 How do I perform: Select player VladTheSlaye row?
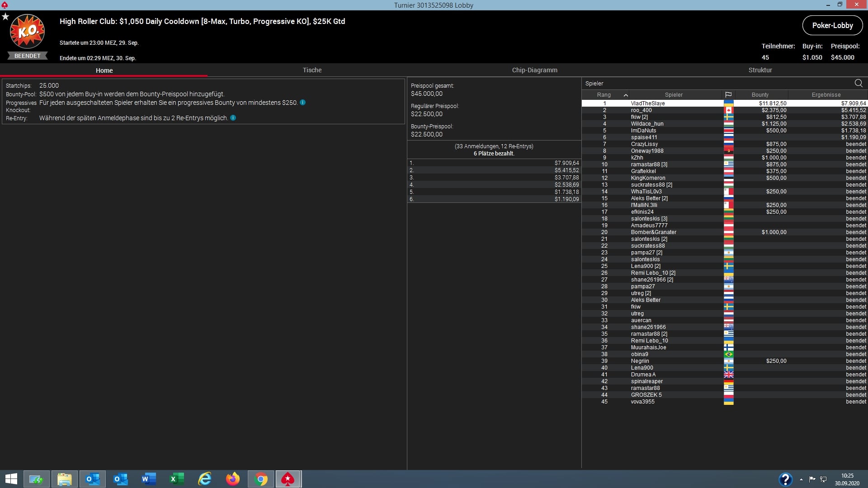point(647,103)
